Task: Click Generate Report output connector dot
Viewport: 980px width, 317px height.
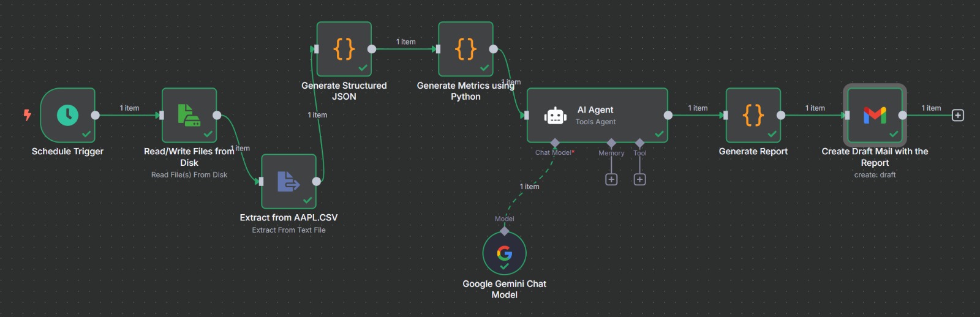Action: tap(781, 115)
